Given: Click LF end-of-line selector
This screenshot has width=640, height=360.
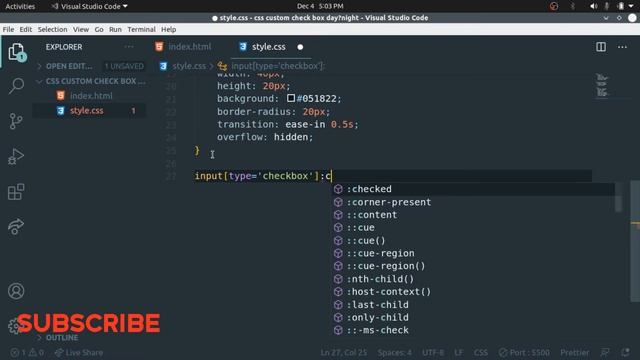Looking at the screenshot, I should [x=458, y=352].
